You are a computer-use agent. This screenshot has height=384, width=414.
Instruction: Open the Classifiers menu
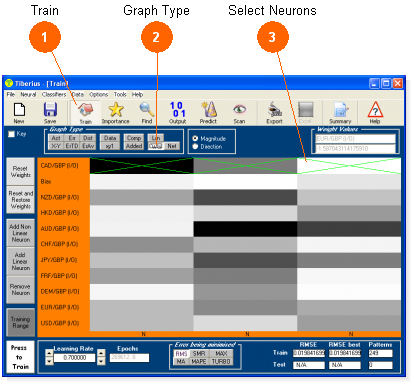[x=54, y=94]
